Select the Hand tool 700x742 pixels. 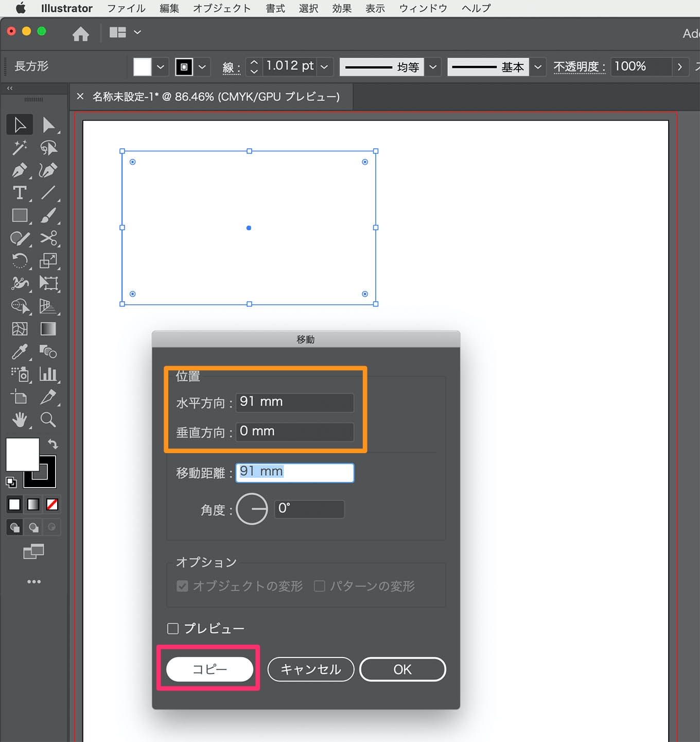20,420
